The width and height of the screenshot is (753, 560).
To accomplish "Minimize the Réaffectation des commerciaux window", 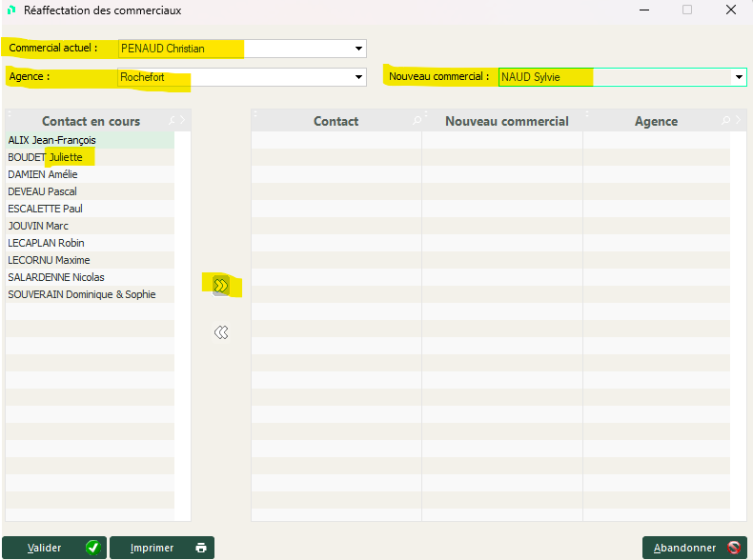I will point(644,10).
